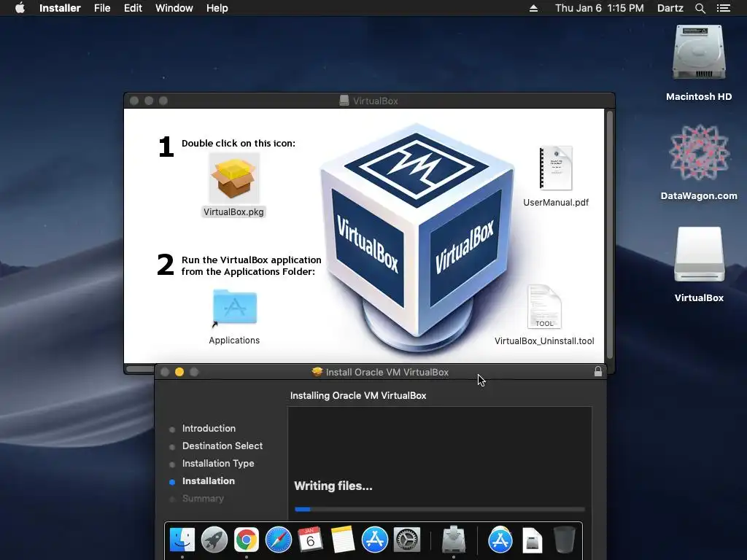
Task: Open the VirtualBox.pkg installer package icon
Action: click(234, 178)
